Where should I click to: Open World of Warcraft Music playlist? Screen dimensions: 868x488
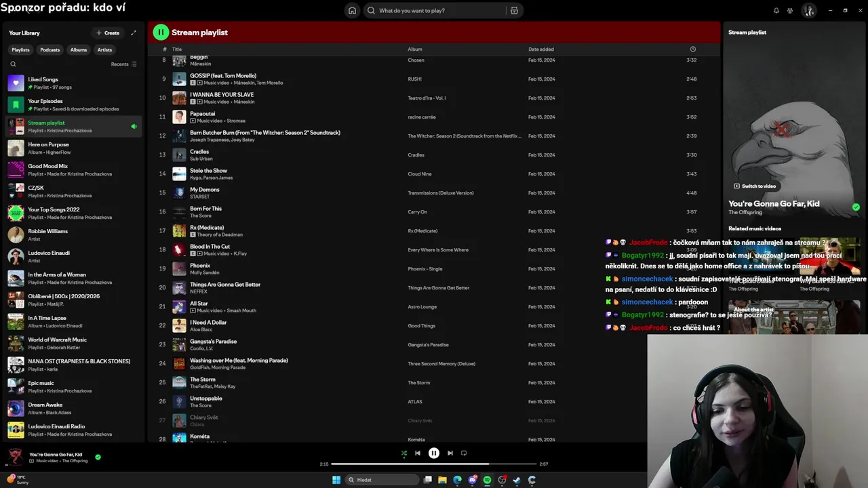(75, 344)
